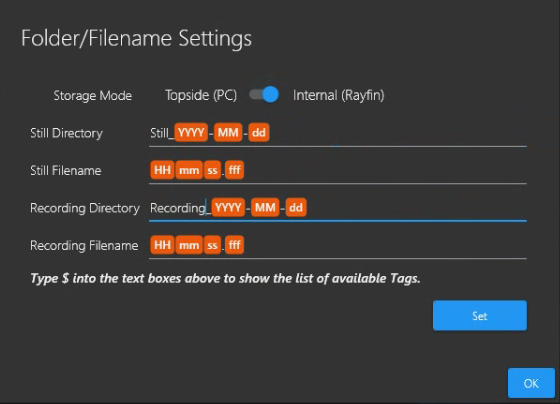The height and width of the screenshot is (404, 560).
Task: Click inside the Still Directory field
Action: [338, 134]
